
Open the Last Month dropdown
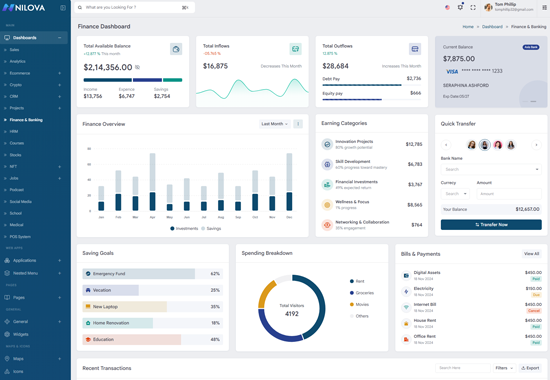[275, 124]
